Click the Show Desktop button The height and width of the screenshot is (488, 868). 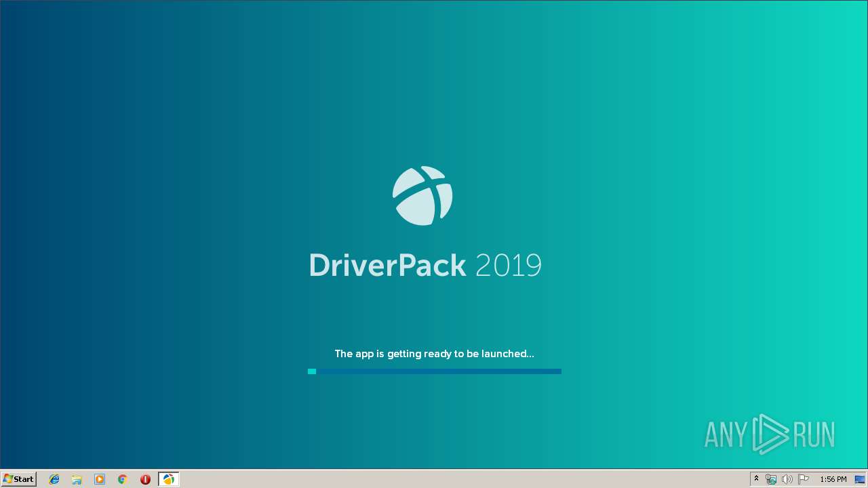pyautogui.click(x=860, y=479)
